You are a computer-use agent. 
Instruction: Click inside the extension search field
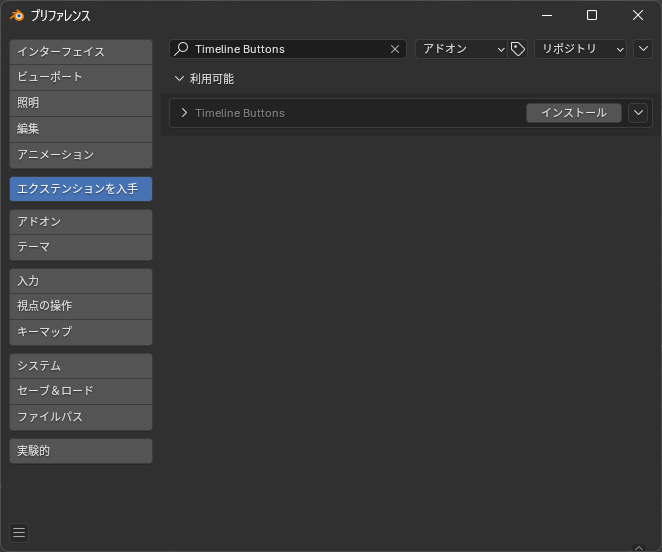[288, 49]
